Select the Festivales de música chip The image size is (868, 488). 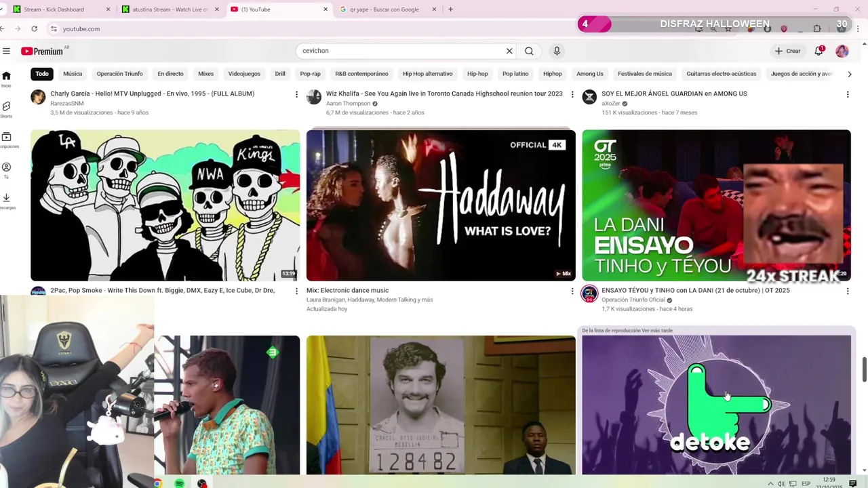coord(644,74)
